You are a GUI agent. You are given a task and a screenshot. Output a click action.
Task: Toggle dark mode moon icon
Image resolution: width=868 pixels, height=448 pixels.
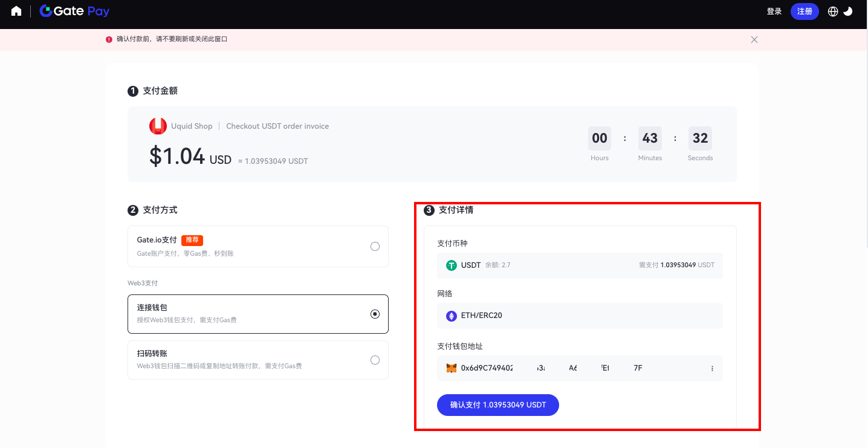(848, 11)
